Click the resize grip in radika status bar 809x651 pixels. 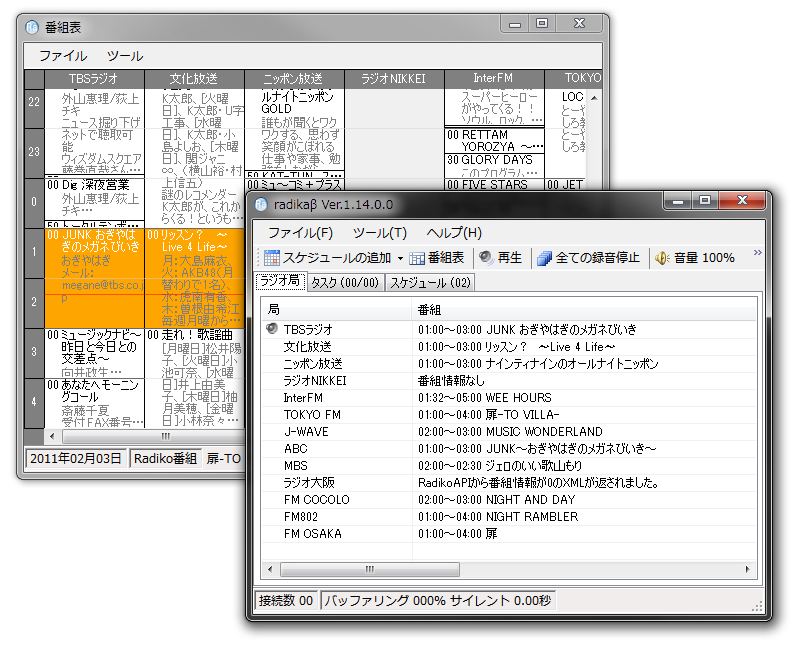tap(757, 607)
